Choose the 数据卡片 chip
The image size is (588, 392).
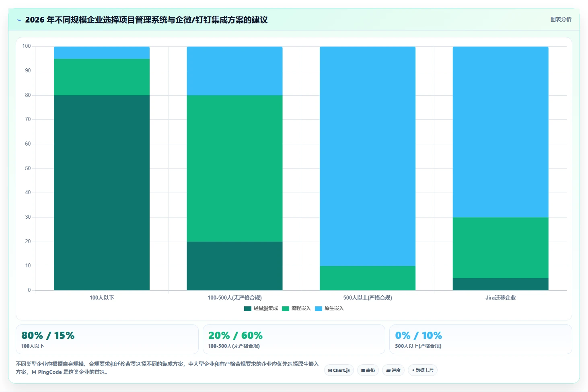423,370
